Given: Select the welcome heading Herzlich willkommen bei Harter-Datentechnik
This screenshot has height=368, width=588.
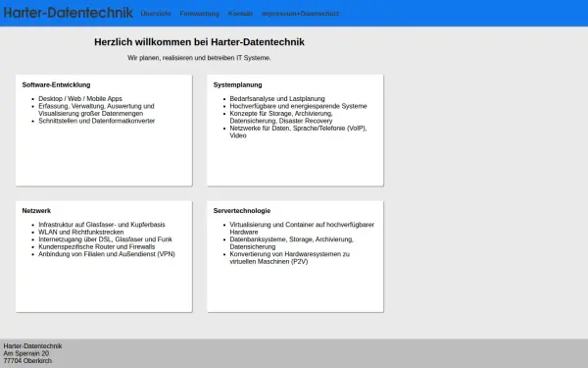Looking at the screenshot, I should click(x=199, y=42).
